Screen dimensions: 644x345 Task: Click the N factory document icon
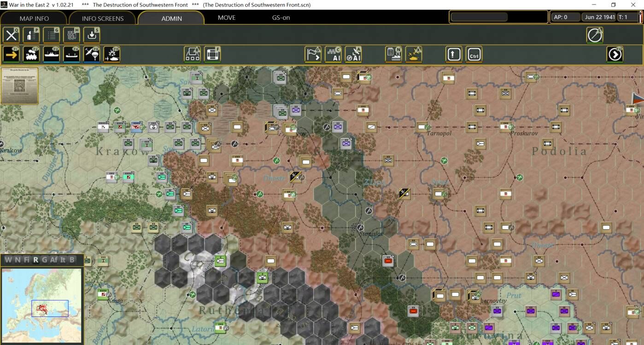tap(393, 54)
